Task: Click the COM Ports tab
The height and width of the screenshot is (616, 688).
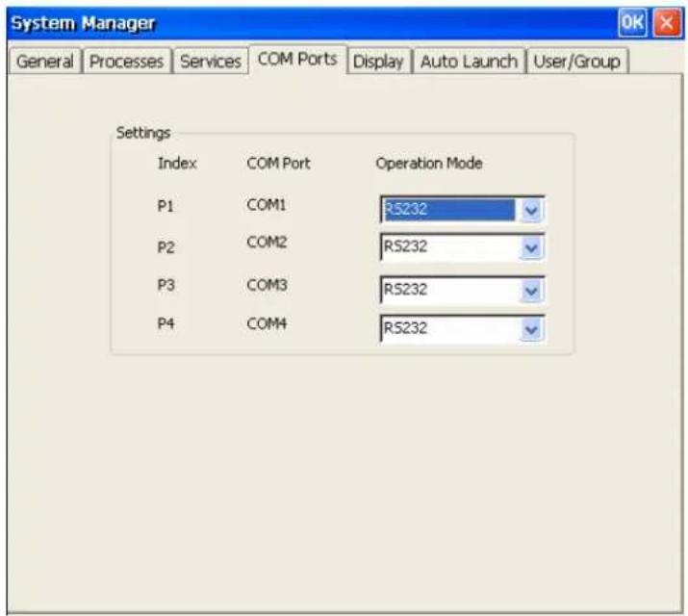Action: coord(297,60)
